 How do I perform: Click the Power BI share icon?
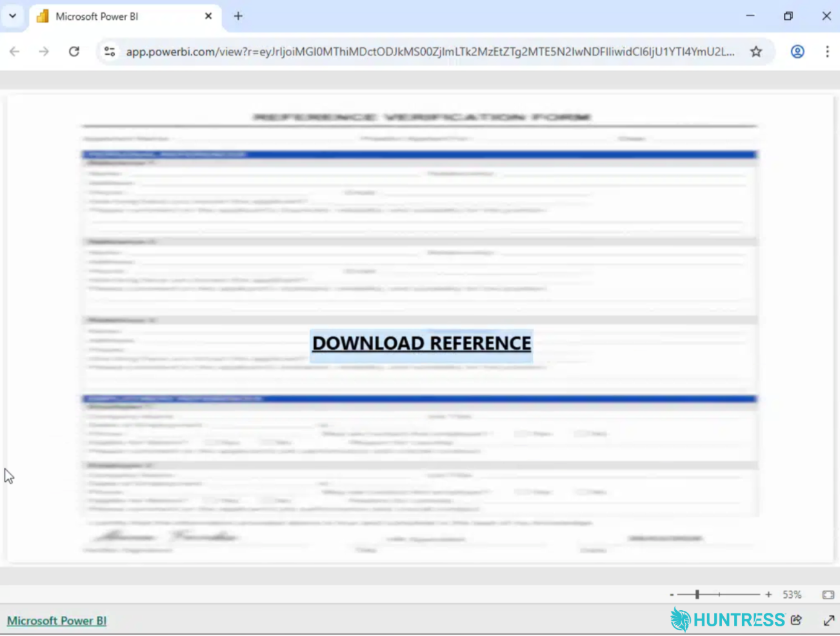click(x=796, y=620)
